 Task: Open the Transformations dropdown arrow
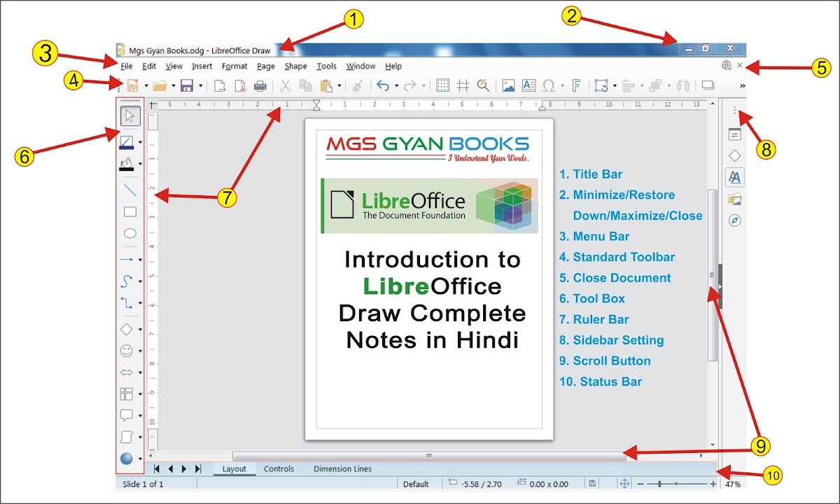pyautogui.click(x=615, y=86)
